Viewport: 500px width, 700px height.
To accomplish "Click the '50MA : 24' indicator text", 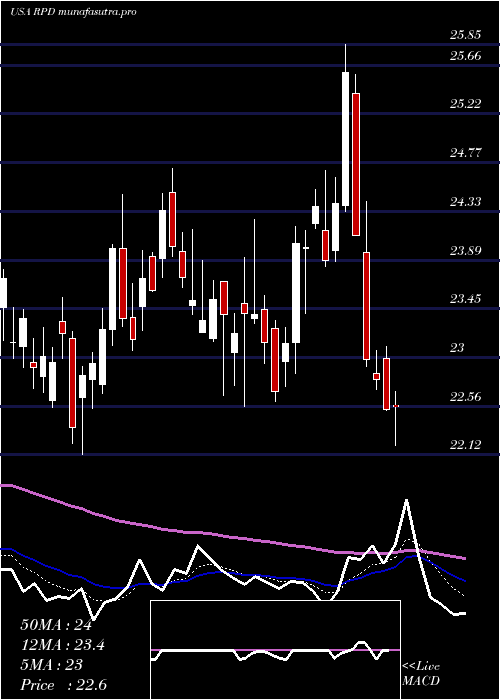I will (56, 625).
